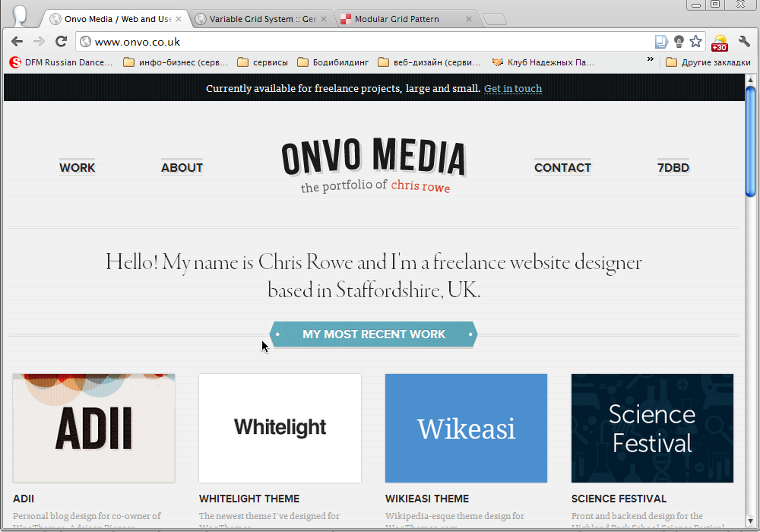760x532 pixels.
Task: Open the Клуб Надежных Па... bookmark
Action: coord(543,62)
